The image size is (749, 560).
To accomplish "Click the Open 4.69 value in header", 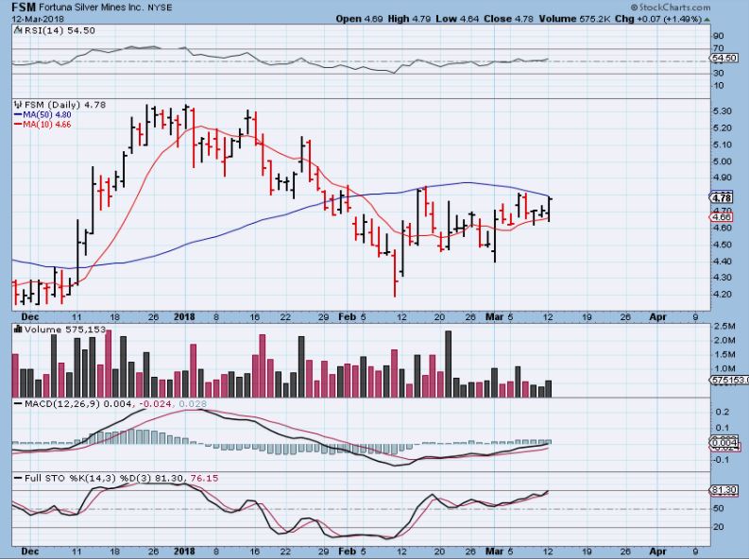I will coord(359,19).
